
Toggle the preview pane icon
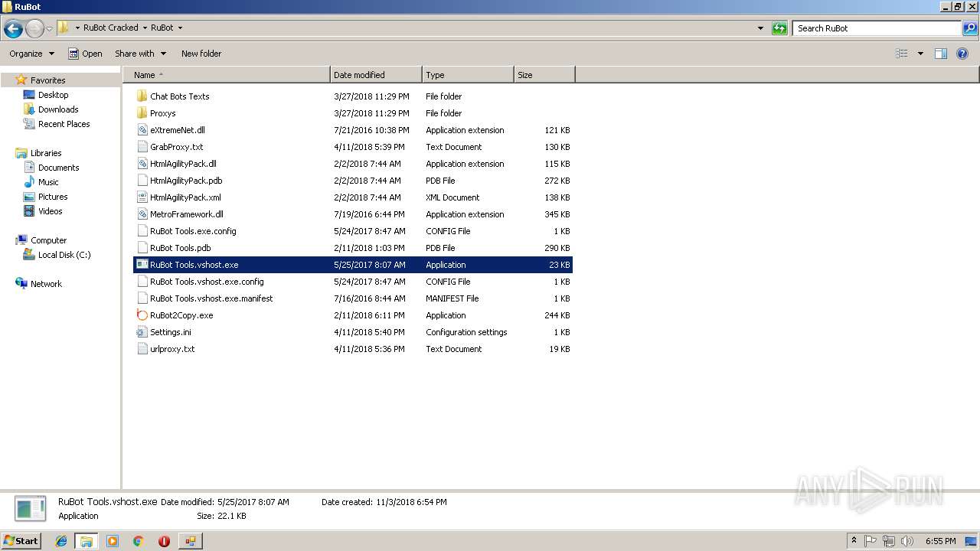pyautogui.click(x=941, y=54)
